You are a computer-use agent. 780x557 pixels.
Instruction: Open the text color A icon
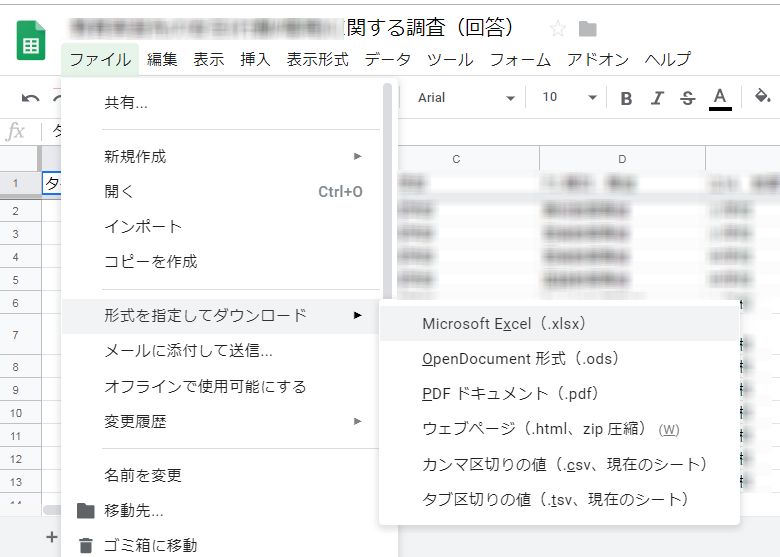click(x=720, y=98)
